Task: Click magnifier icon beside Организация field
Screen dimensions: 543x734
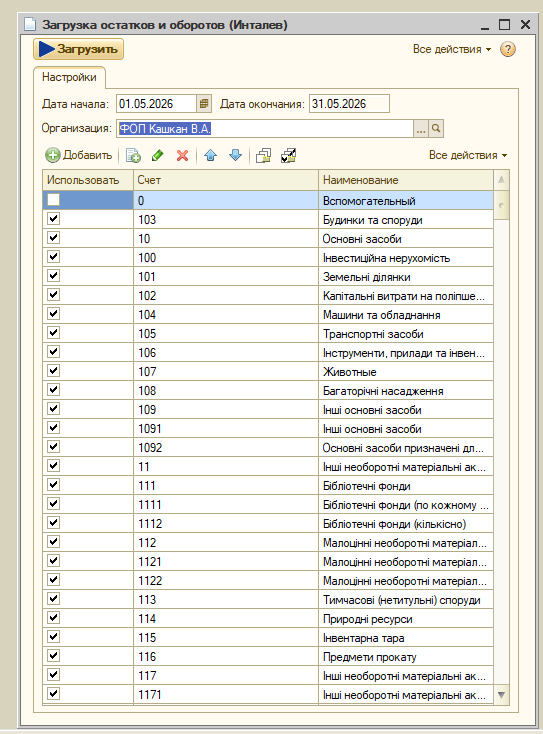Action: (436, 128)
